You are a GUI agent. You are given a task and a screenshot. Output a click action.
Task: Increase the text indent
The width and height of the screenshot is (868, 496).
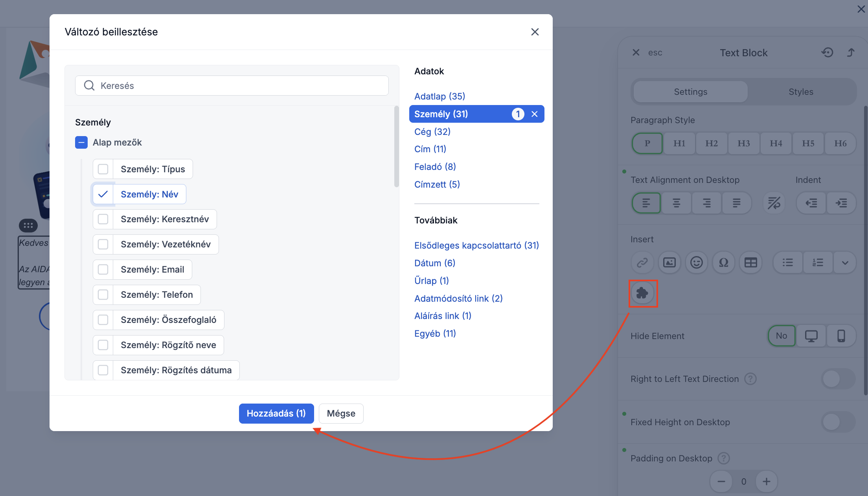click(x=841, y=203)
